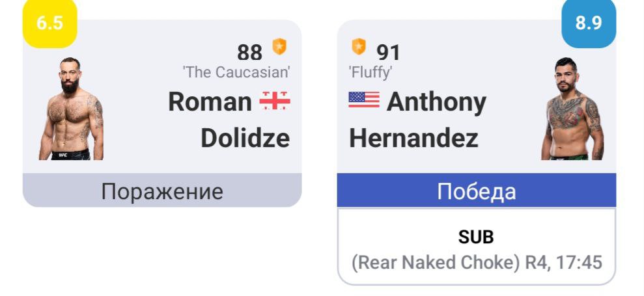
Task: Select Roman Dolidze's fighter photo
Action: pyautogui.click(x=71, y=109)
